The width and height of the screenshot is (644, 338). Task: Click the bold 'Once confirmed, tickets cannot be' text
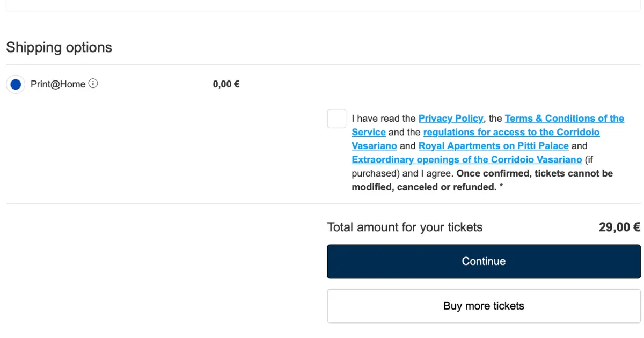[x=535, y=174]
